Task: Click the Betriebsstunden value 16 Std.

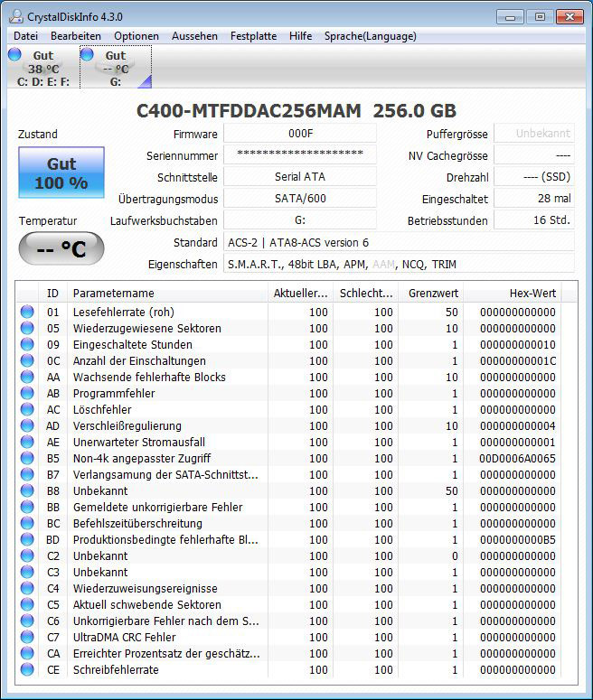Action: [x=534, y=220]
